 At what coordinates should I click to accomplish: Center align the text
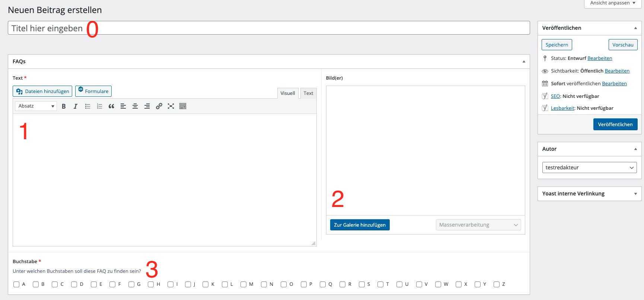[x=135, y=106]
